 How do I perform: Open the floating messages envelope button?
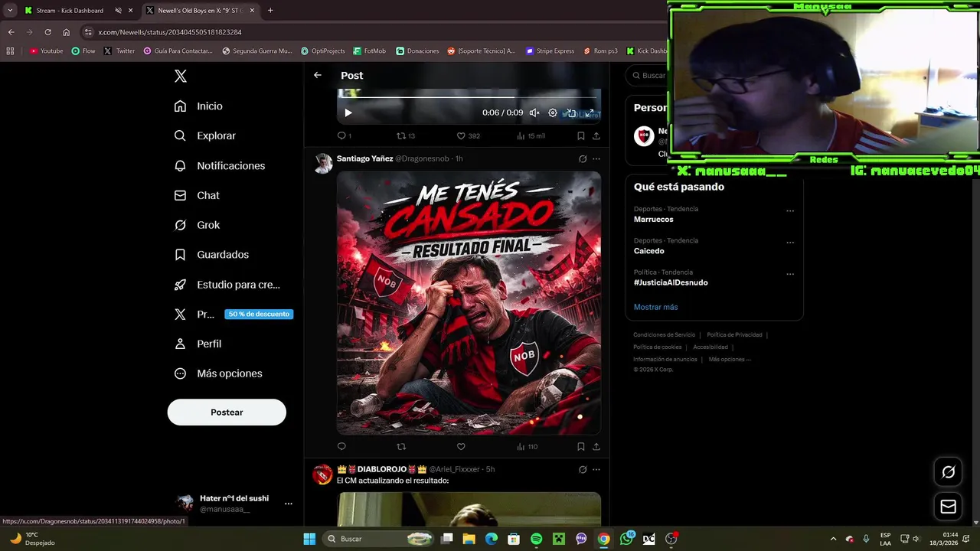tap(948, 507)
